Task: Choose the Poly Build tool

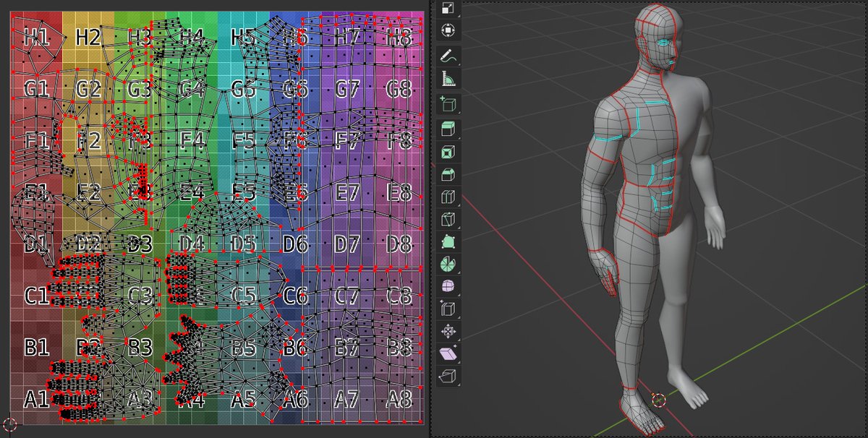Action: pos(448,242)
